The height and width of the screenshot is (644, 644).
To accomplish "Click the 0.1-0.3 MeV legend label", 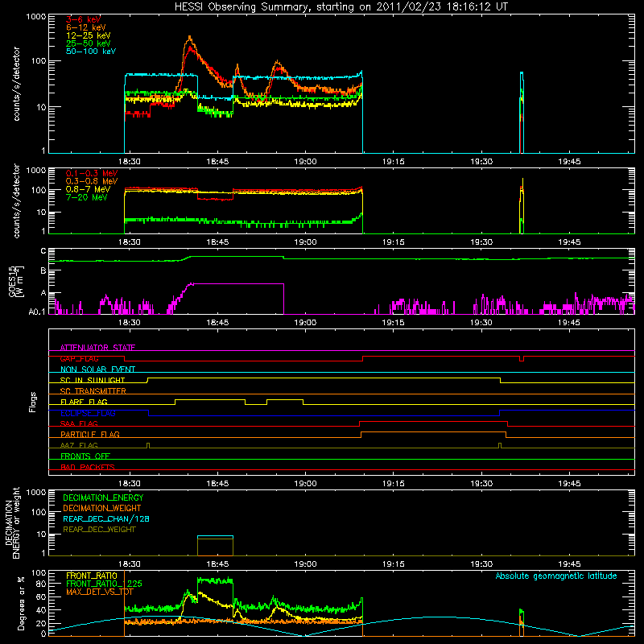I will click(92, 173).
